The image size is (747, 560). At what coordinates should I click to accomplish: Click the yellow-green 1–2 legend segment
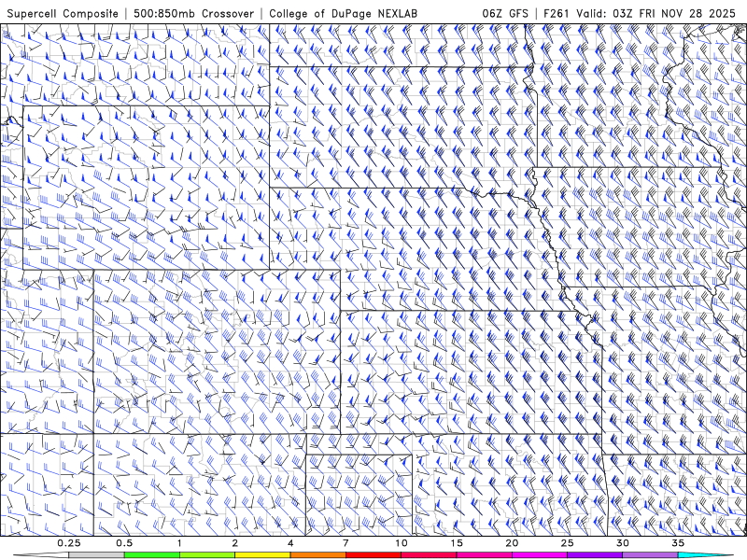(x=207, y=555)
